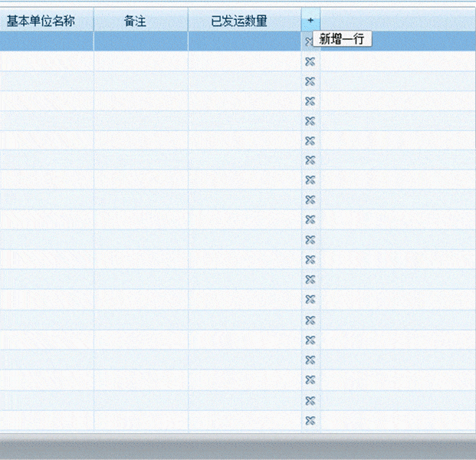
Task: Click the plus icon to add a row
Action: 310,21
